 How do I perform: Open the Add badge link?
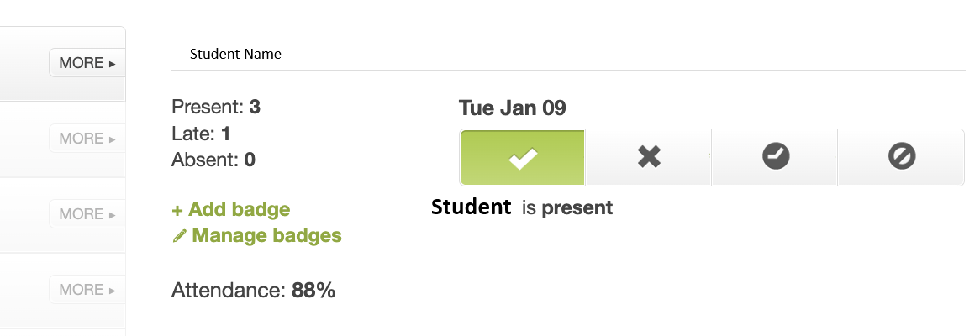[231, 209]
